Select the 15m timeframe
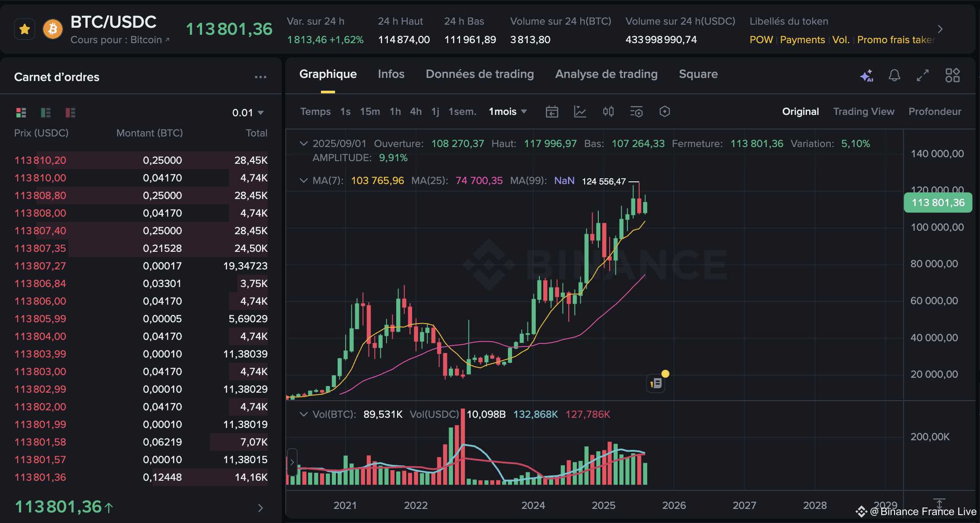The width and height of the screenshot is (980, 523). tap(369, 111)
